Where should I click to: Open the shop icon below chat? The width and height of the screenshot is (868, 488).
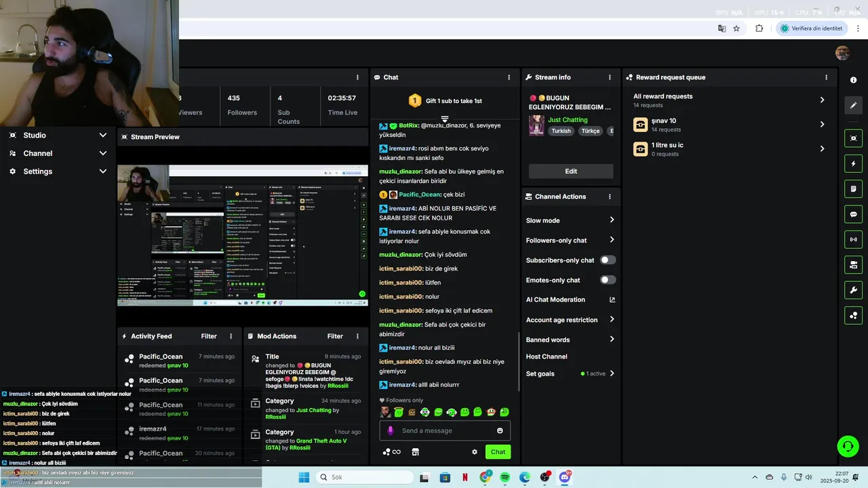coord(415,452)
